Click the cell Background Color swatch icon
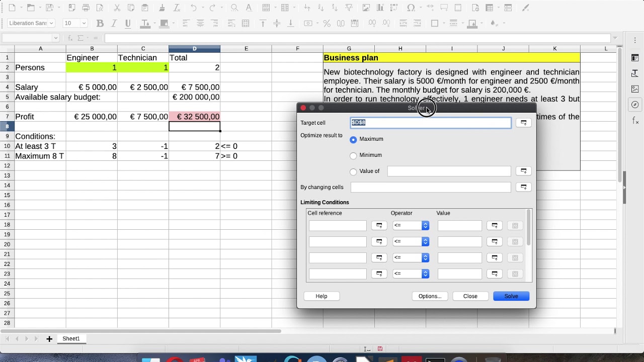 [164, 24]
